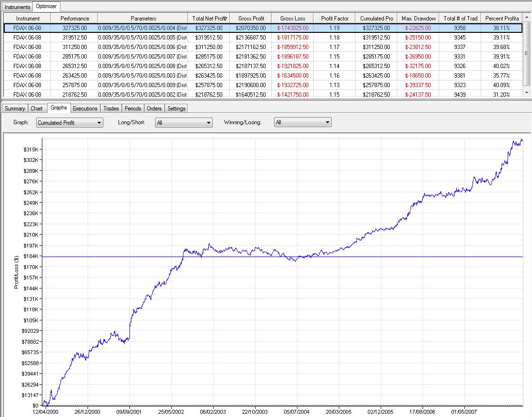Select the row with performance 319512.50
The height and width of the screenshot is (417, 532).
pyautogui.click(x=75, y=38)
